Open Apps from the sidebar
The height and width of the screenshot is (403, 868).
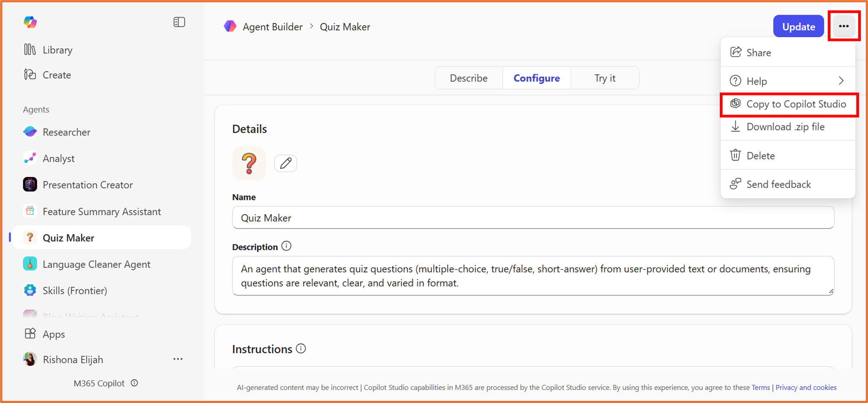pos(45,334)
